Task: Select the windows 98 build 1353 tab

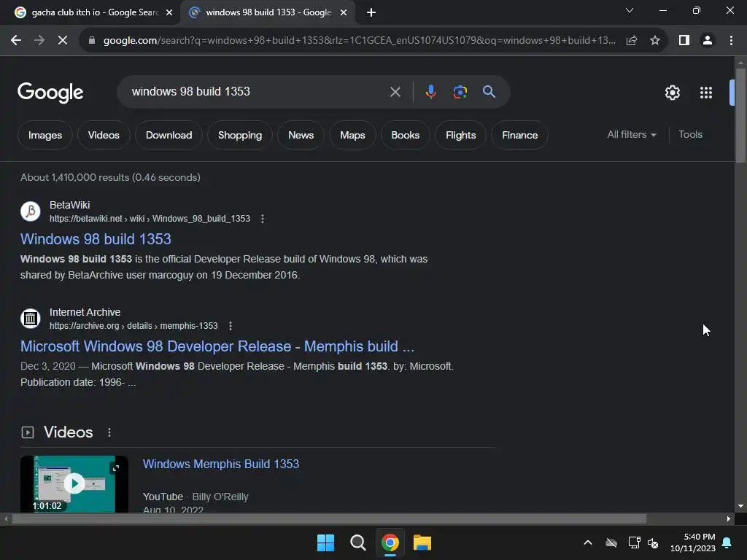Action: [x=268, y=12]
